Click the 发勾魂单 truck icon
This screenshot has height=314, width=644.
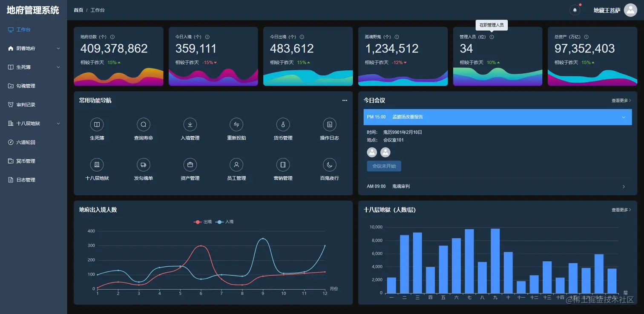pos(144,164)
